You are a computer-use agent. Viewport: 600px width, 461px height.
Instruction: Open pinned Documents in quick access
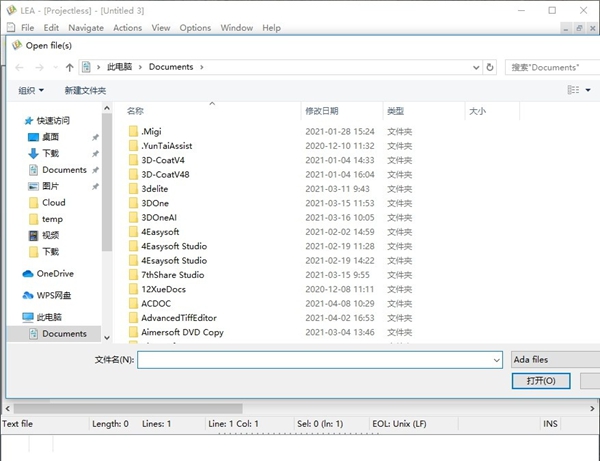64,170
